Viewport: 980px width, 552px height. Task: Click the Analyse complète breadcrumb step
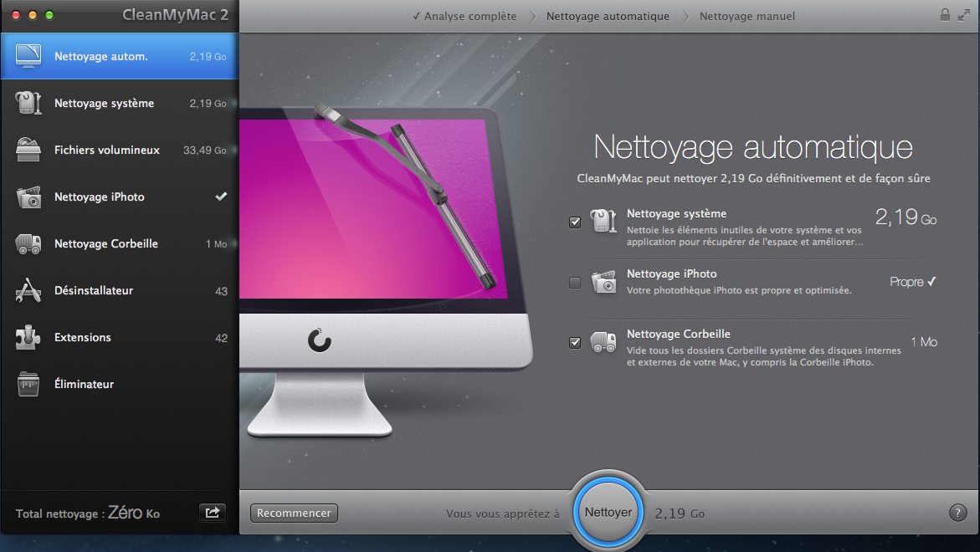(x=464, y=16)
